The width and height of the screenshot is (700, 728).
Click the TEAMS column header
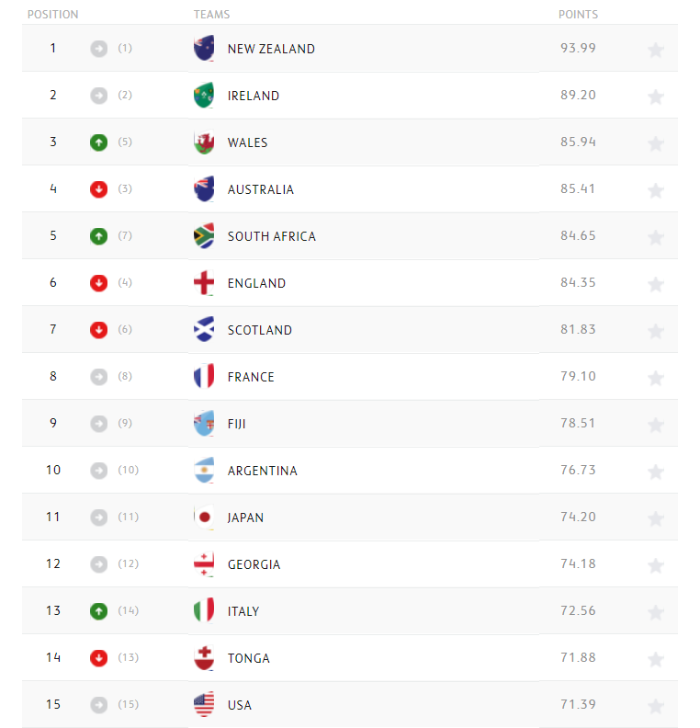pyautogui.click(x=211, y=15)
